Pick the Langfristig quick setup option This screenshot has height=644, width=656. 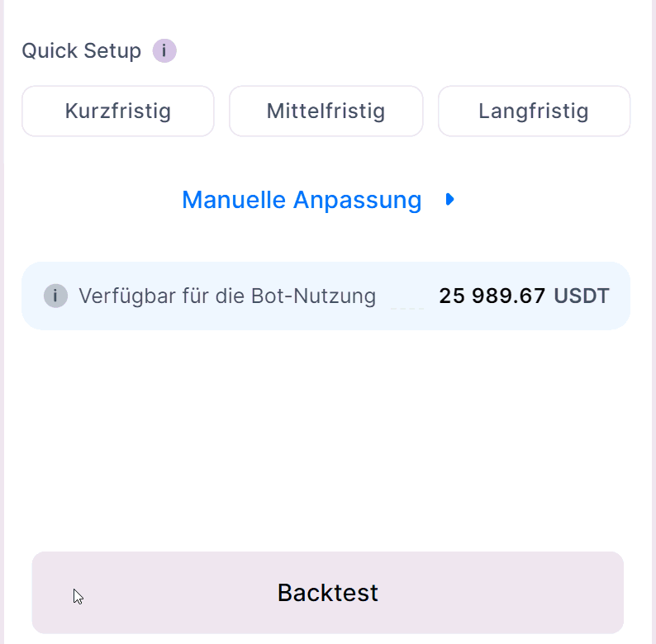coord(534,111)
